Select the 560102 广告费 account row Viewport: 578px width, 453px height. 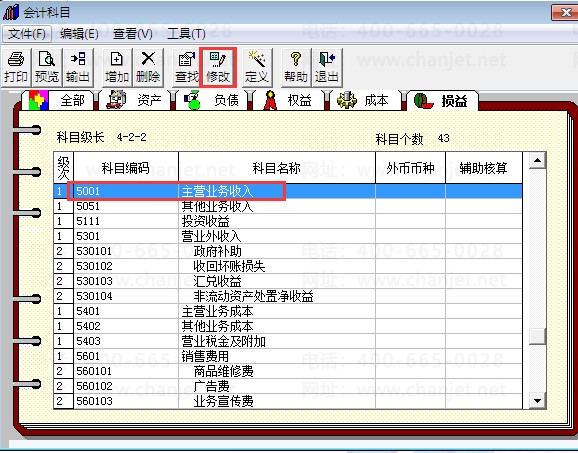coord(288,386)
